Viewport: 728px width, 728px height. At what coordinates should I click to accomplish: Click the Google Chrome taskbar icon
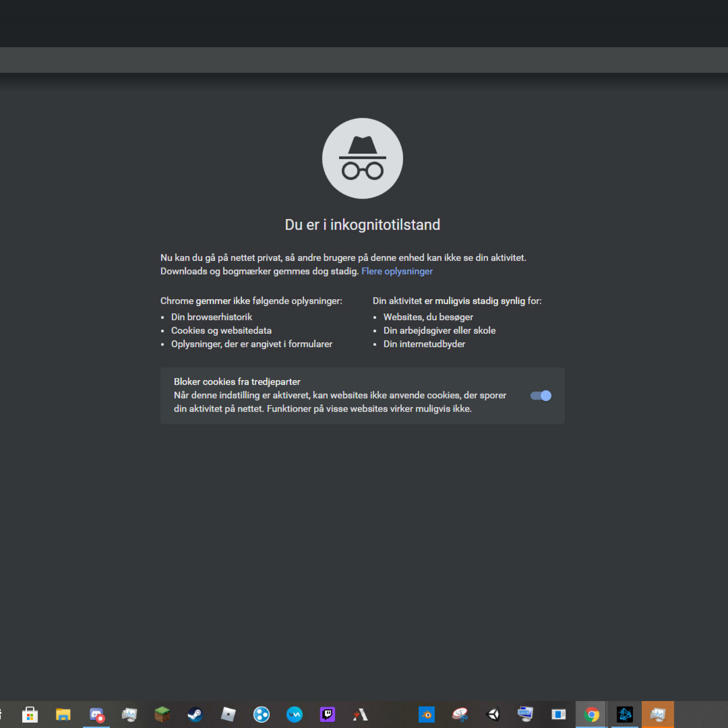tap(591, 714)
